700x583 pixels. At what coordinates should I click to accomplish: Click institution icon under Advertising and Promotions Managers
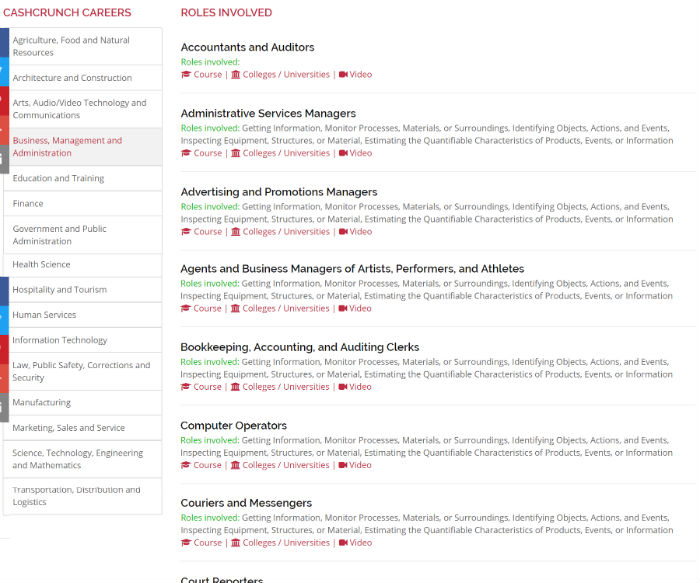coord(236,232)
